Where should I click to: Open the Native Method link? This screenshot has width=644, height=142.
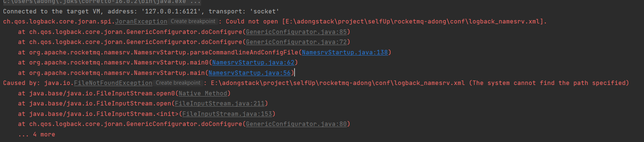coord(203,93)
